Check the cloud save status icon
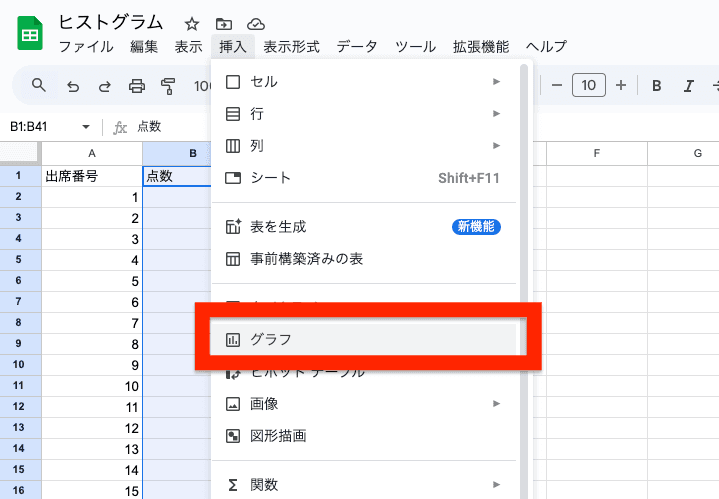This screenshot has height=499, width=719. (x=256, y=23)
